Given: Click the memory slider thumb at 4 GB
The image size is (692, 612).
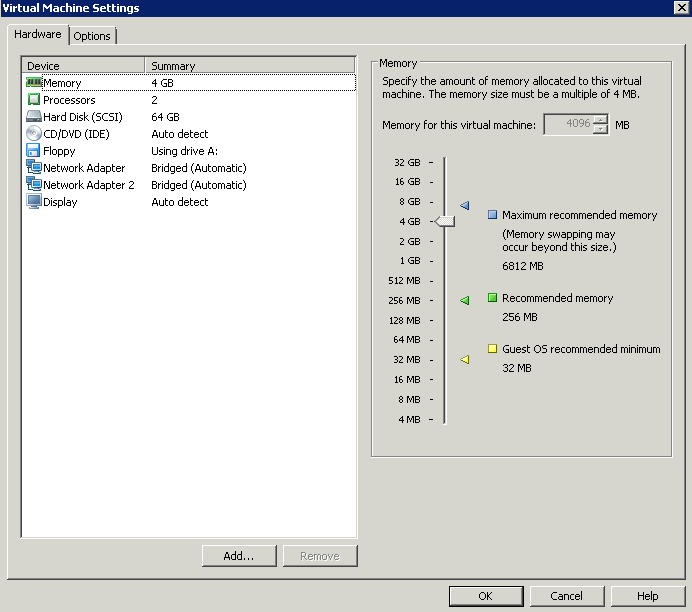Looking at the screenshot, I should tap(445, 222).
